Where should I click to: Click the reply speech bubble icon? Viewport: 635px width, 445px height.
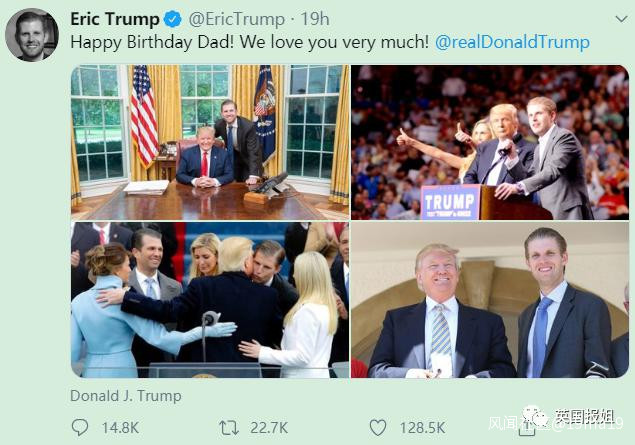(80, 428)
